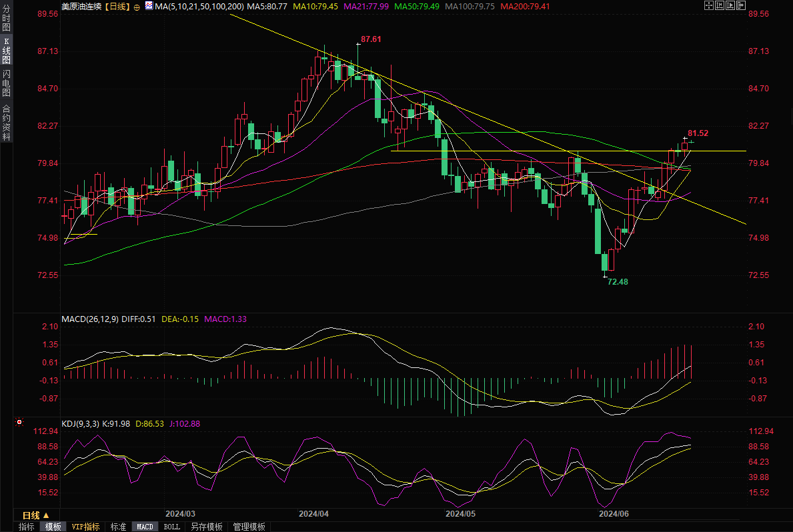Open 合约资料 in the left sidebar
Image resolution: width=793 pixels, height=532 pixels.
coord(7,122)
